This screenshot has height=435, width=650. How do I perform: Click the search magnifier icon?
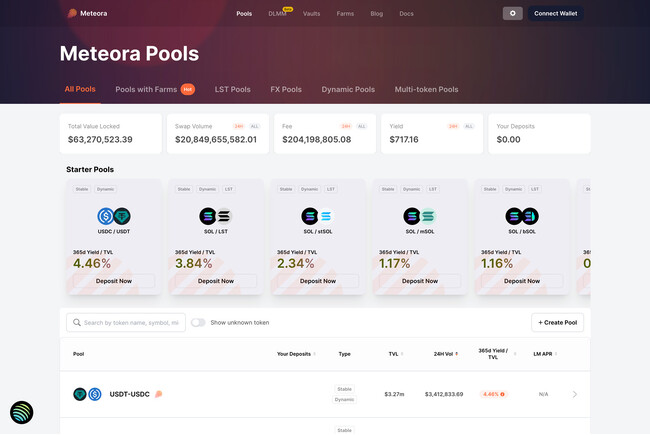76,322
